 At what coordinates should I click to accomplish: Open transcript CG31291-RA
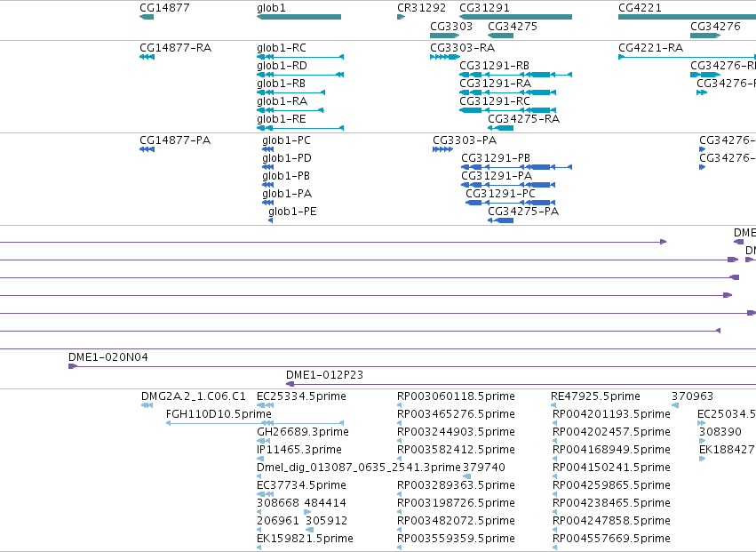click(495, 84)
